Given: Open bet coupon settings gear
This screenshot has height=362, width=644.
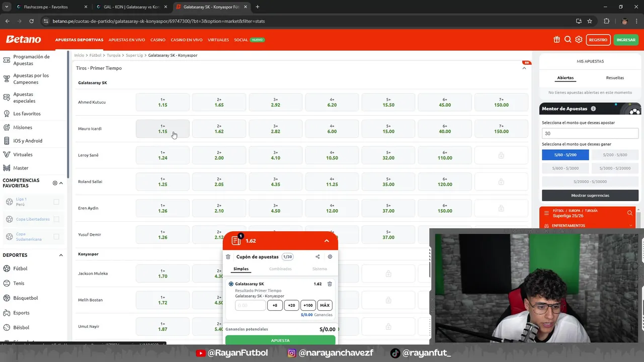Looking at the screenshot, I should pos(330,257).
